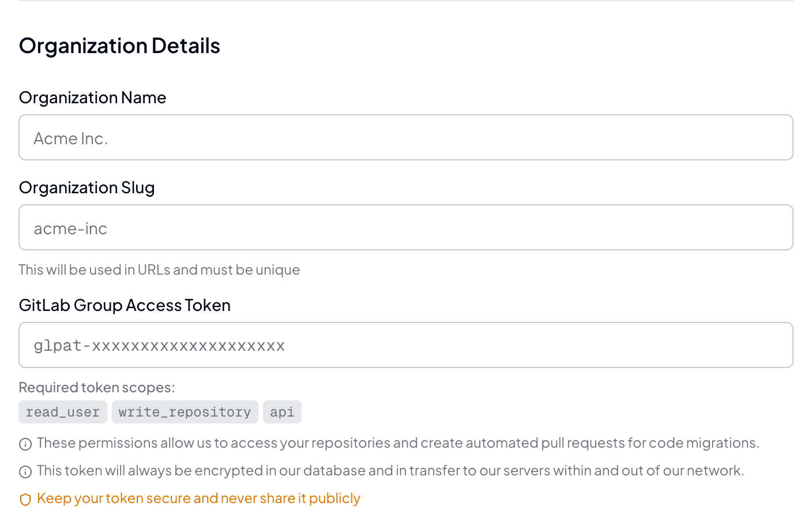Image resolution: width=812 pixels, height=525 pixels.
Task: Select the read_user scope badge
Action: point(62,412)
